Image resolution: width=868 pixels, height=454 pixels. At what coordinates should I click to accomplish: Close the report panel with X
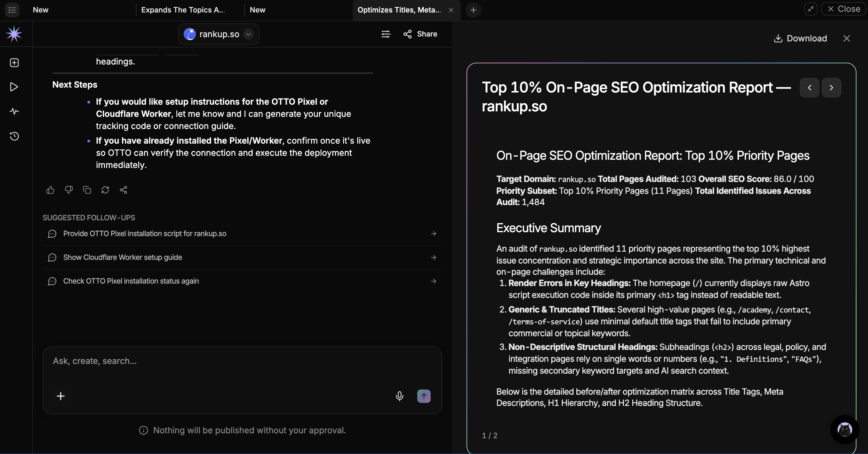point(846,38)
